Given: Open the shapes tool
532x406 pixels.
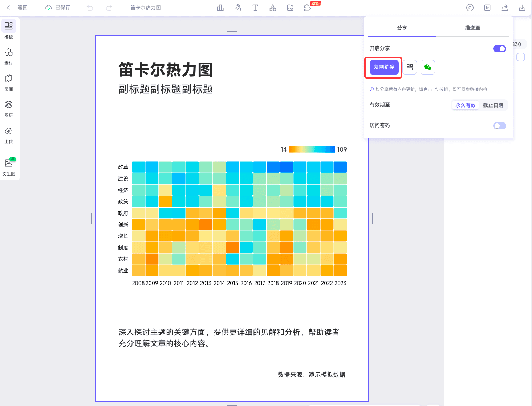Looking at the screenshot, I should point(273,8).
